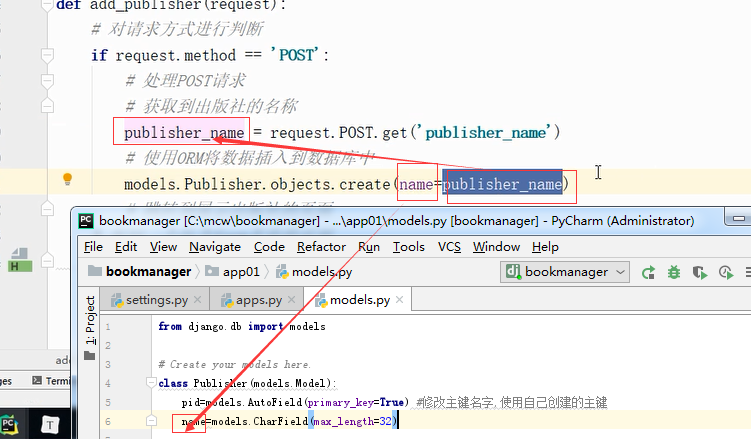This screenshot has width=751, height=439.
Task: Click the app01 breadcrumb folder icon
Action: coord(212,271)
